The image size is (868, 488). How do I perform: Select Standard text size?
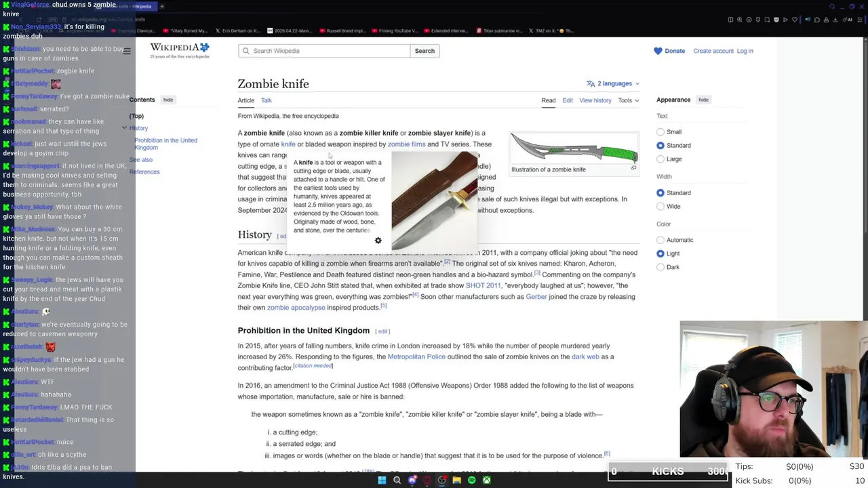coord(660,145)
